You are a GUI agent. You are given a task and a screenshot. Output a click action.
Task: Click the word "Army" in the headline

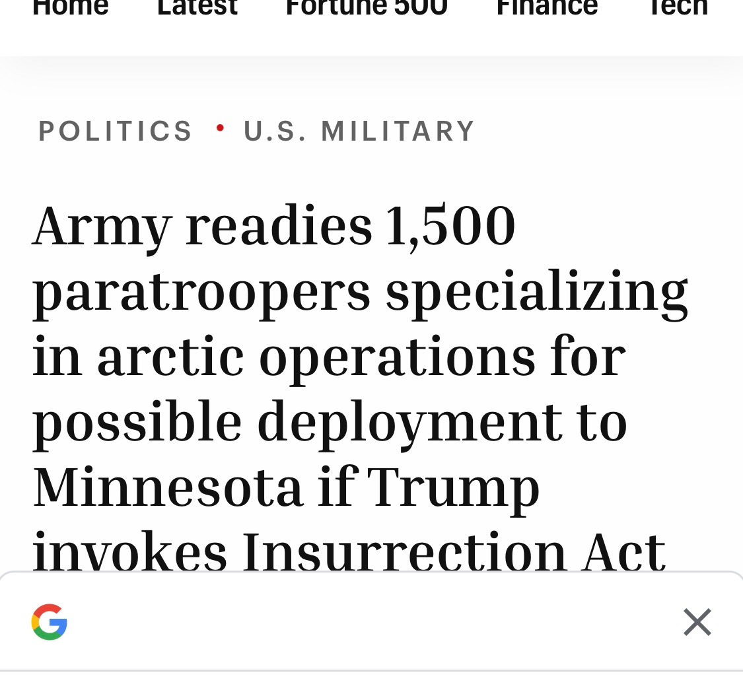[102, 227]
